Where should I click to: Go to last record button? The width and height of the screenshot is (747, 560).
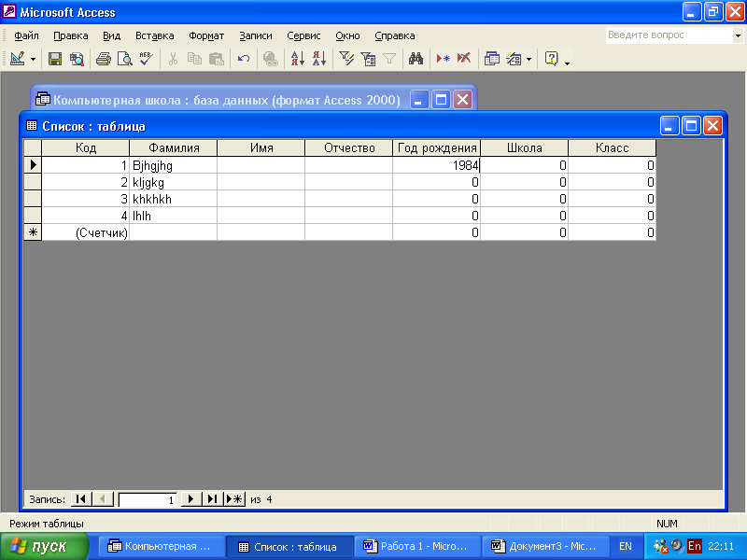coord(212,499)
